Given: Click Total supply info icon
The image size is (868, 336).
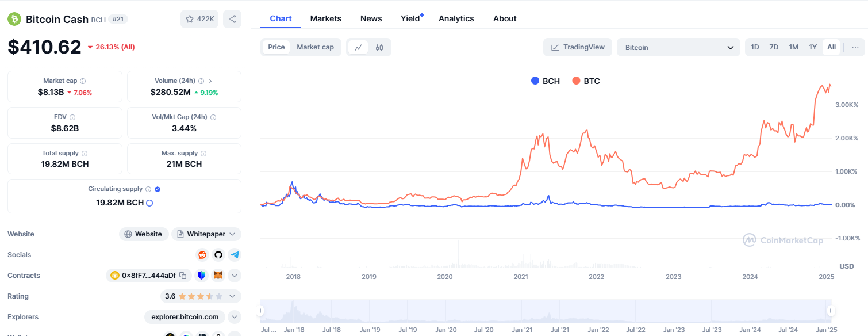Looking at the screenshot, I should 85,154.
